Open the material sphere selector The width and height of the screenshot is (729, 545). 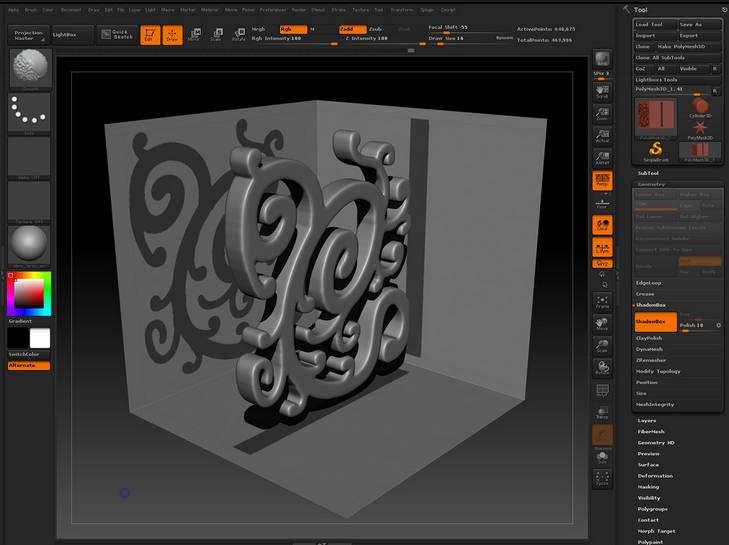tap(29, 245)
